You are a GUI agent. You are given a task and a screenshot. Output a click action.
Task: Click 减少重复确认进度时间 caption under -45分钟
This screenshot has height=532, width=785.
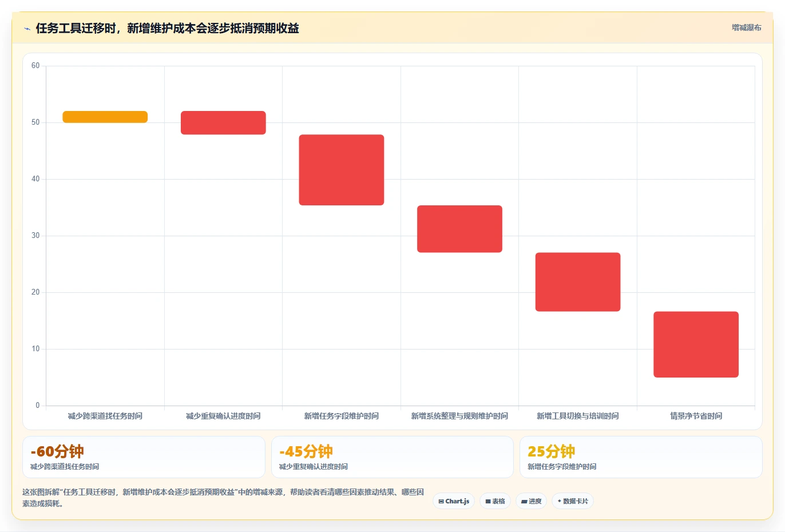(314, 467)
